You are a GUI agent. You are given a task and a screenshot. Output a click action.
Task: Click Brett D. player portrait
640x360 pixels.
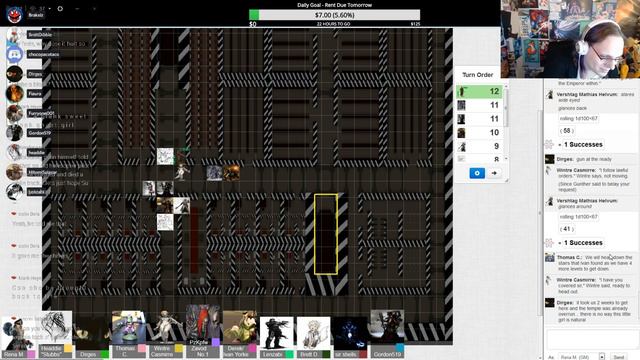tap(313, 333)
